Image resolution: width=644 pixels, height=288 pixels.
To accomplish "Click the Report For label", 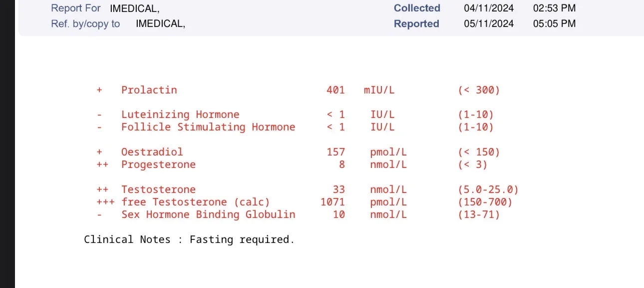I will pyautogui.click(x=75, y=8).
